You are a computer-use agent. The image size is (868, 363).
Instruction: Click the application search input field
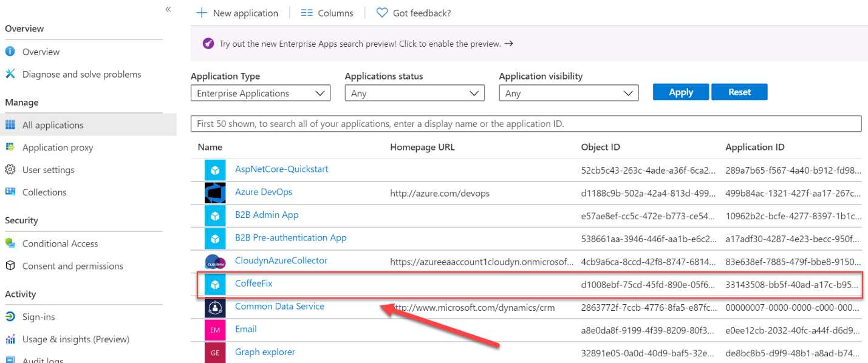[527, 124]
